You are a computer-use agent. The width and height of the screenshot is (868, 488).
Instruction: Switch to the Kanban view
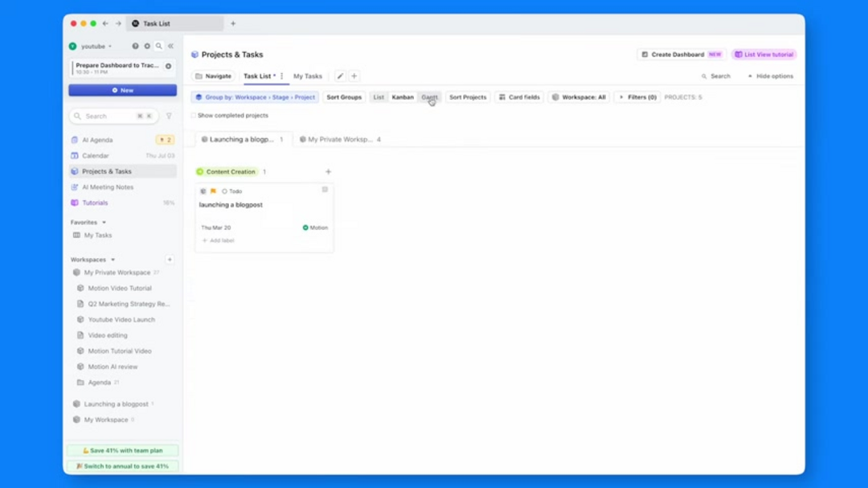click(403, 96)
